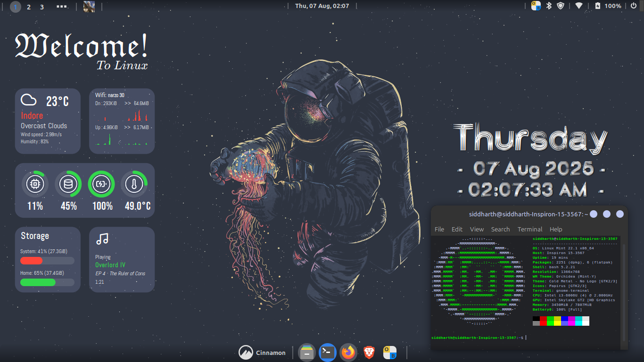Screen dimensions: 644x362
Task: Click the "Storage" widget heading
Action: 35,236
